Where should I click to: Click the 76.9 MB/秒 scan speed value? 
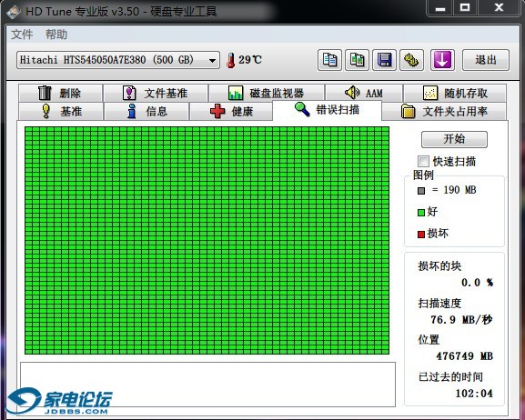click(x=461, y=320)
